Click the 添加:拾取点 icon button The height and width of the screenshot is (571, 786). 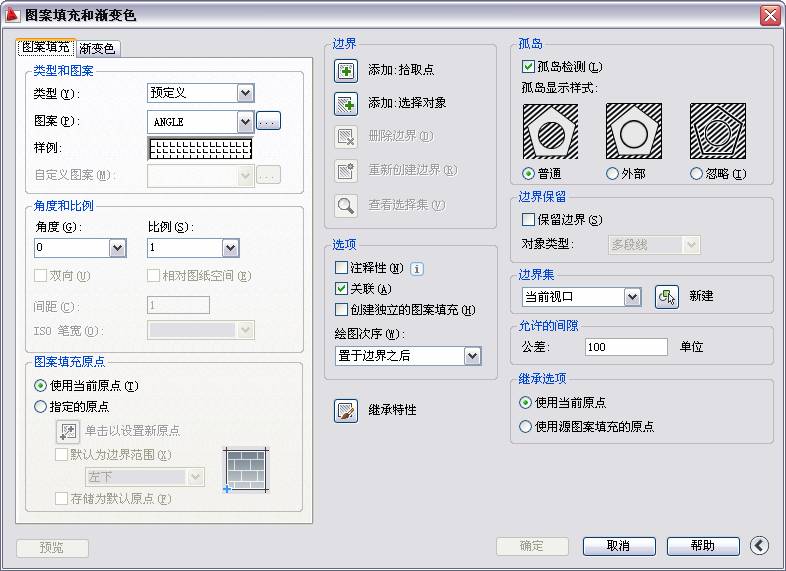(x=346, y=71)
